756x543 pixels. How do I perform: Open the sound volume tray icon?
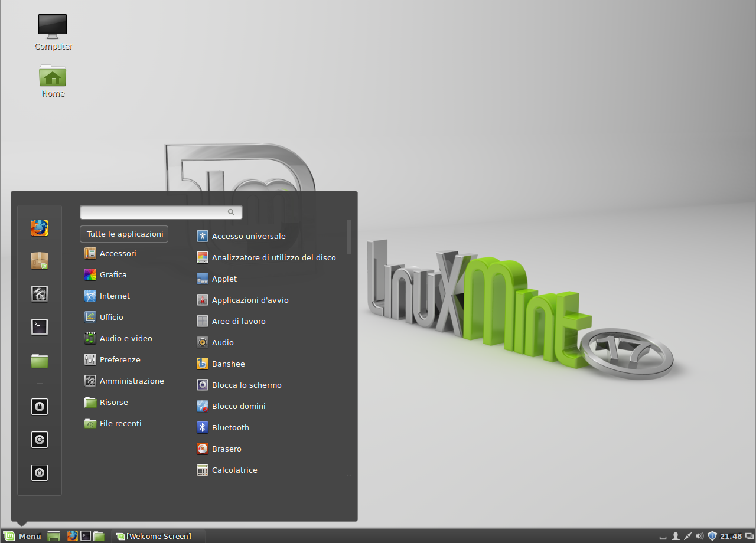coord(700,536)
